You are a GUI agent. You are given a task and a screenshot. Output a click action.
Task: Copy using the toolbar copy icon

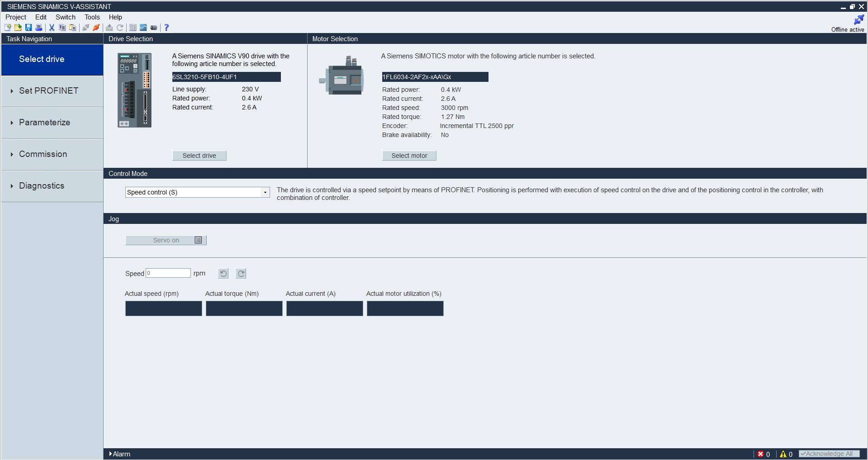click(62, 28)
